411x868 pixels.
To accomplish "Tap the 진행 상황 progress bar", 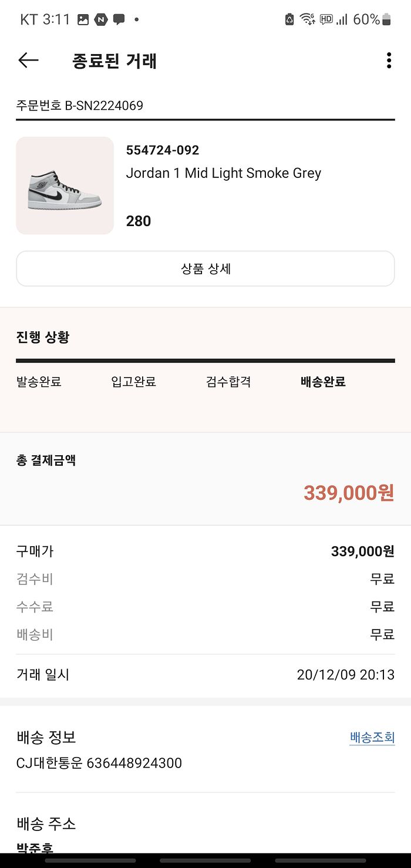I will [x=206, y=361].
